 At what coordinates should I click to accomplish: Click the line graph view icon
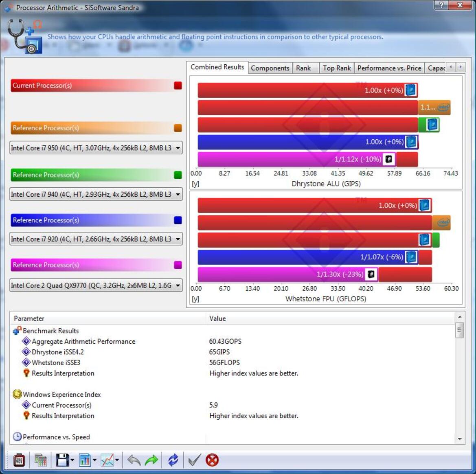(107, 460)
